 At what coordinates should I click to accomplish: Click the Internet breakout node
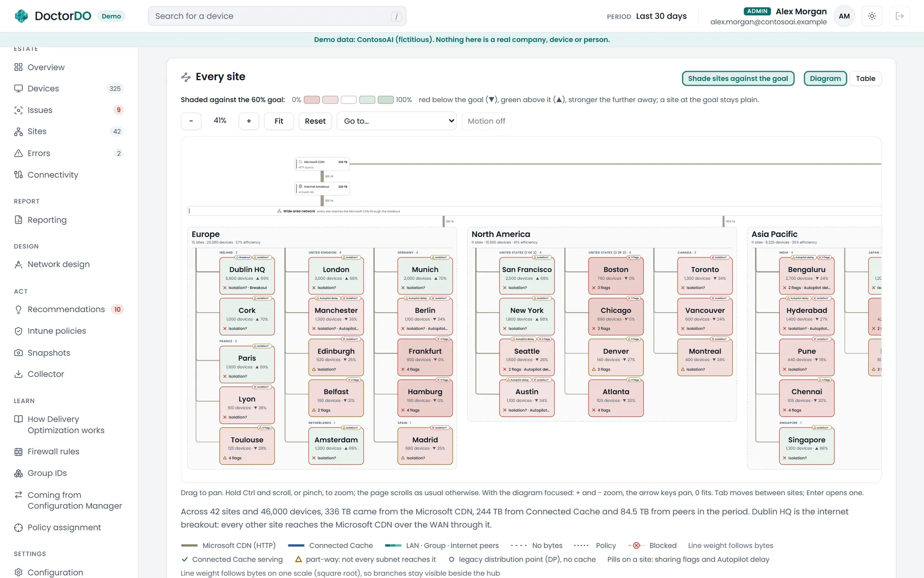pyautogui.click(x=322, y=189)
